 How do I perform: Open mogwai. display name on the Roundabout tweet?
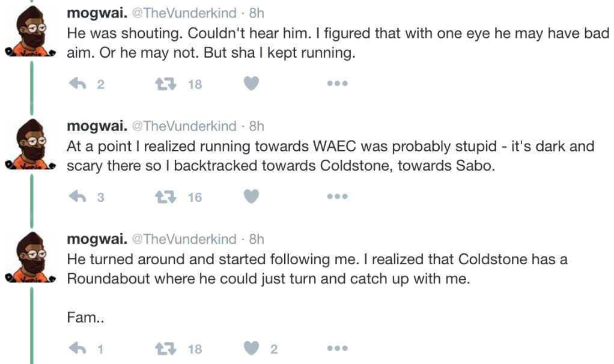[x=97, y=240]
